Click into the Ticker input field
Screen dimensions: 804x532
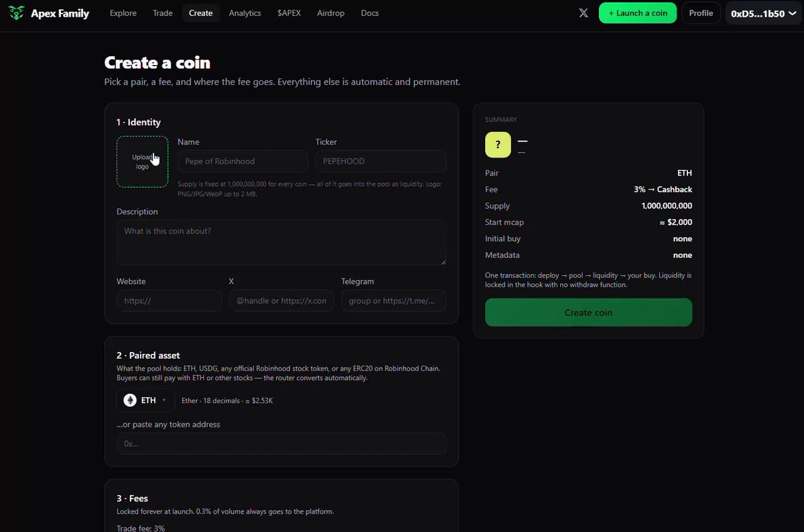pyautogui.click(x=381, y=161)
